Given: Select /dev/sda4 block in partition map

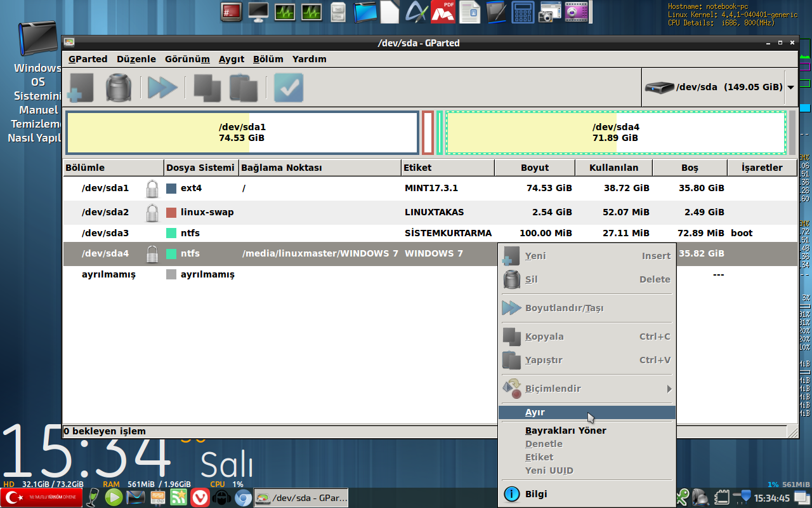Looking at the screenshot, I should [x=615, y=133].
